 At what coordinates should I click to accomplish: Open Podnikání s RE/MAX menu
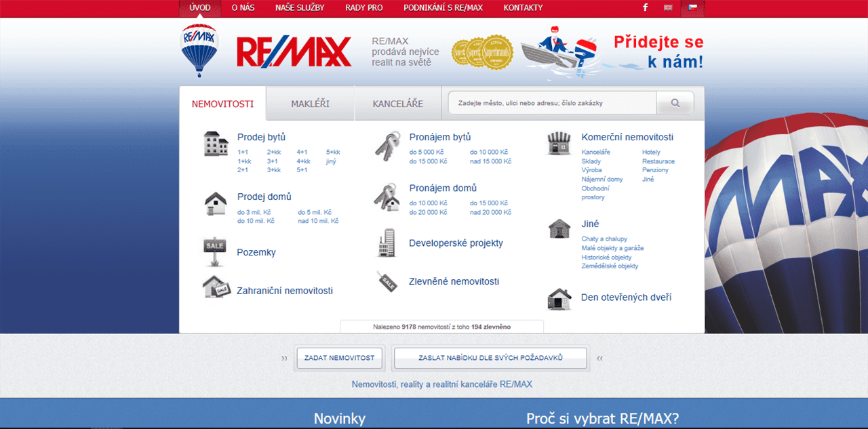pos(443,8)
